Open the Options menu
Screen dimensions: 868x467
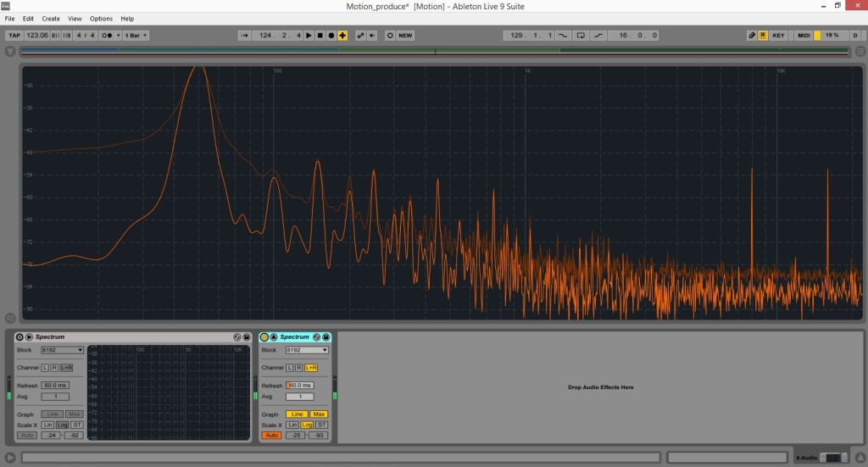pos(101,19)
